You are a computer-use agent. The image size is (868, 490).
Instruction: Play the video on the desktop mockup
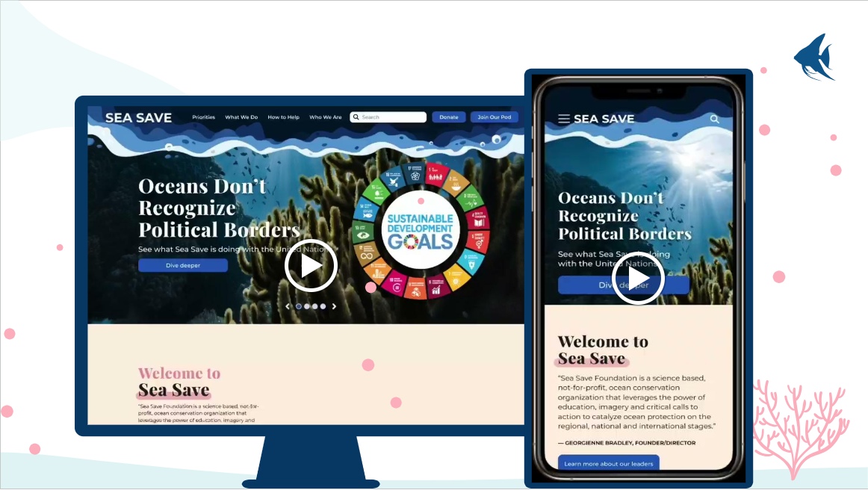pyautogui.click(x=311, y=266)
